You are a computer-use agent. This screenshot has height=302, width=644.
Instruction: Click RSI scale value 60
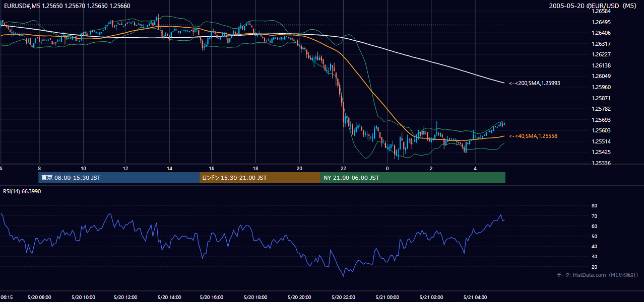coord(594,226)
